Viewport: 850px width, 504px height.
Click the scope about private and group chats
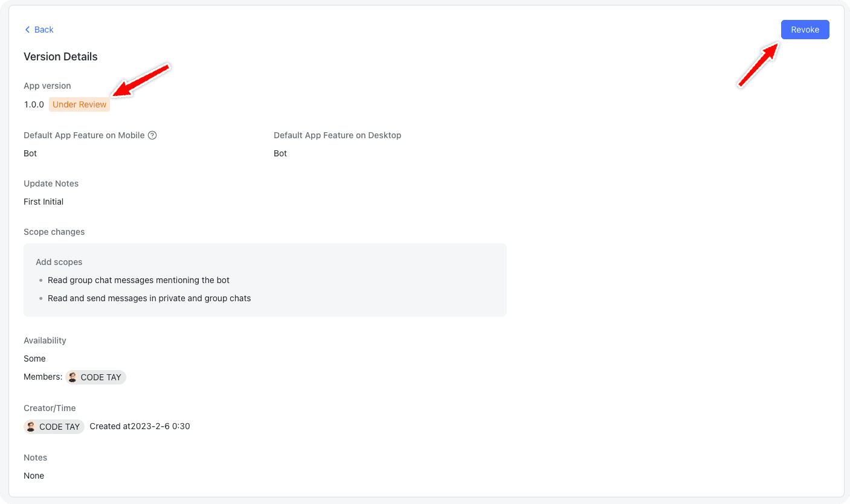click(149, 298)
